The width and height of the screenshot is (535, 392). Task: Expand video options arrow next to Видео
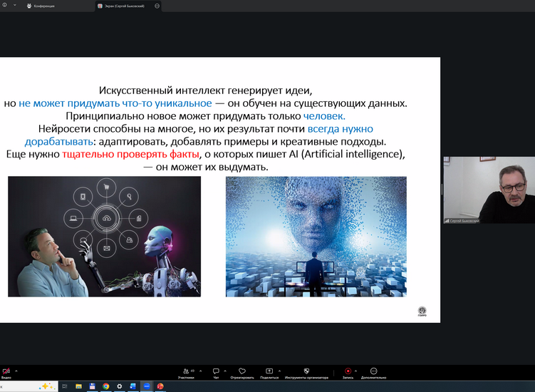pos(16,371)
